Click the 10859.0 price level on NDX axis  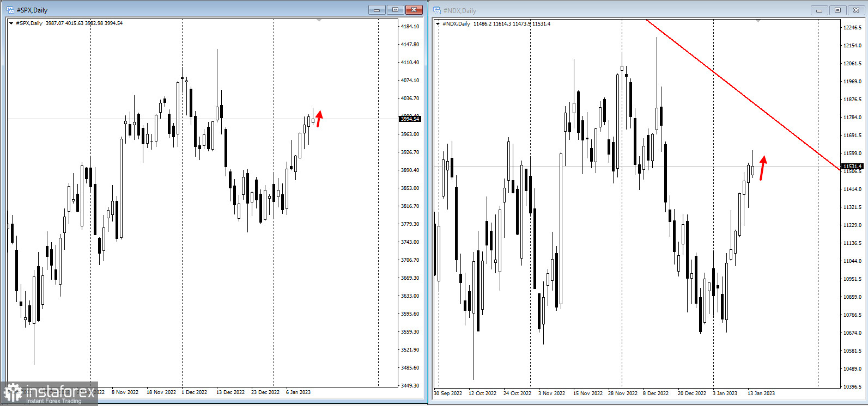coord(853,297)
